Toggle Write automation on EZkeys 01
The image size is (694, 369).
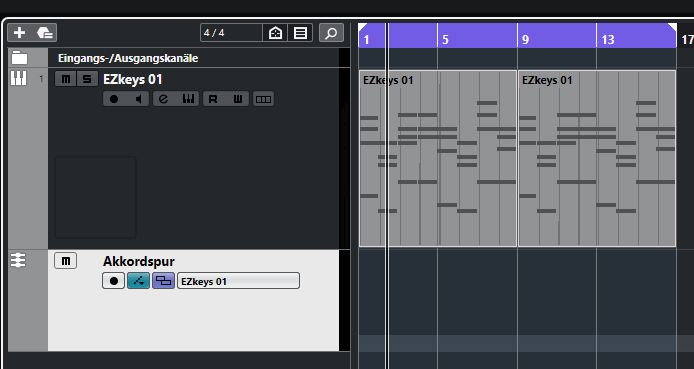point(238,99)
